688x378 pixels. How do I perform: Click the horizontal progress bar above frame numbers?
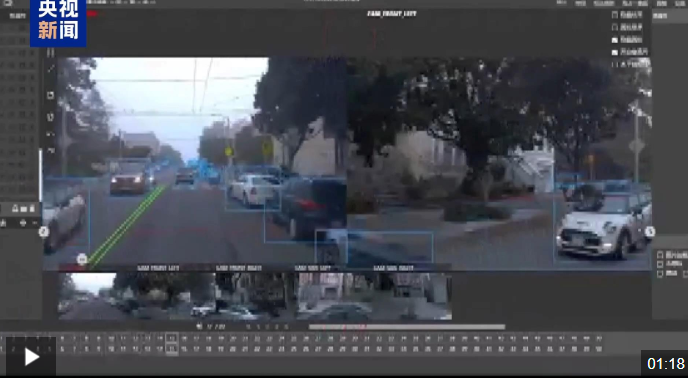tap(407, 327)
